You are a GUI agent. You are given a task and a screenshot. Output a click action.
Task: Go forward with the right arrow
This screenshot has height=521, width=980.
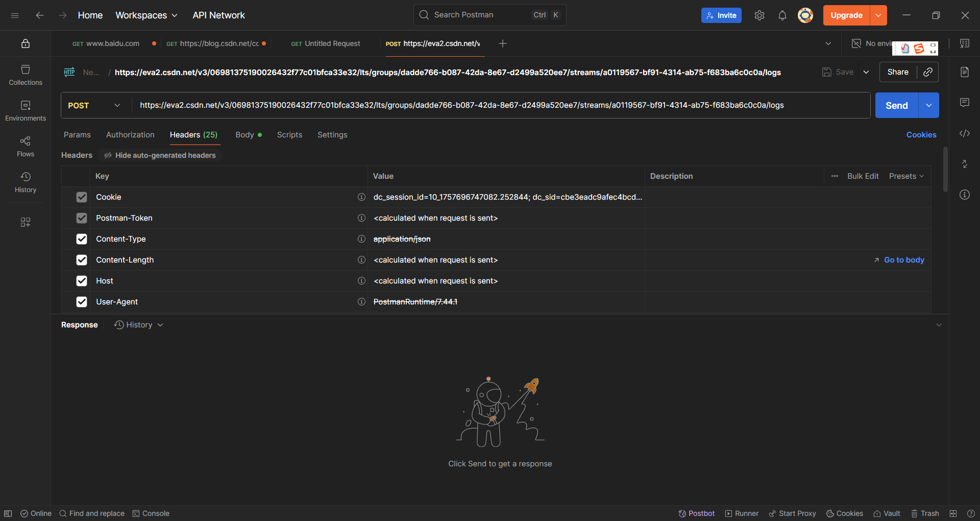pos(62,15)
